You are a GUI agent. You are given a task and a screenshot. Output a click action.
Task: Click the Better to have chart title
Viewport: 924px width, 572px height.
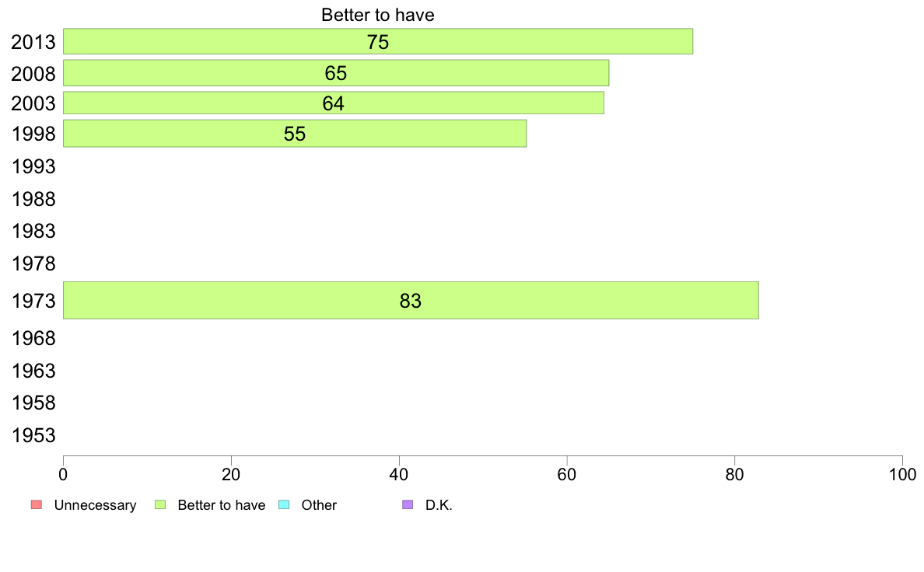tap(378, 15)
